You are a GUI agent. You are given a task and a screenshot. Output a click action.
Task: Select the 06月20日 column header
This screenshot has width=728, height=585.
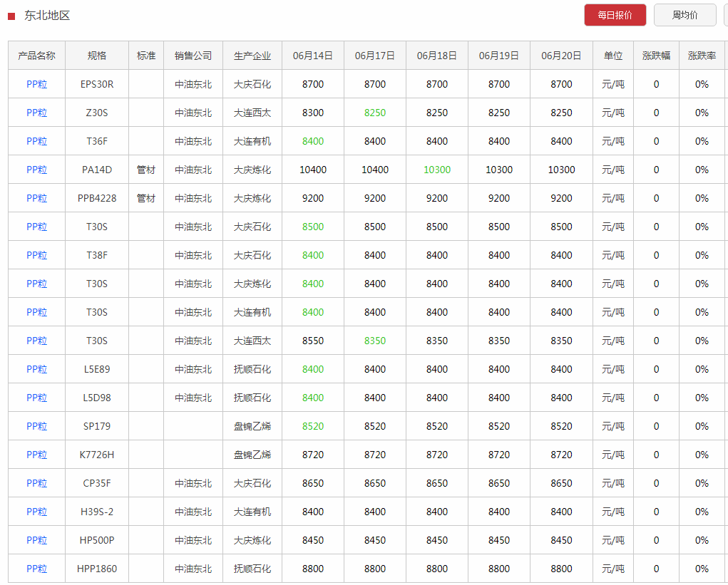(x=561, y=56)
